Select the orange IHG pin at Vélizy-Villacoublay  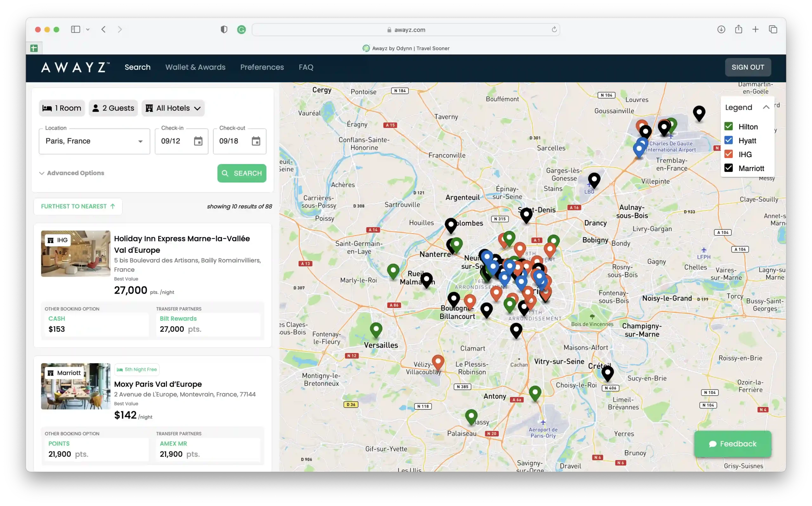tap(438, 363)
